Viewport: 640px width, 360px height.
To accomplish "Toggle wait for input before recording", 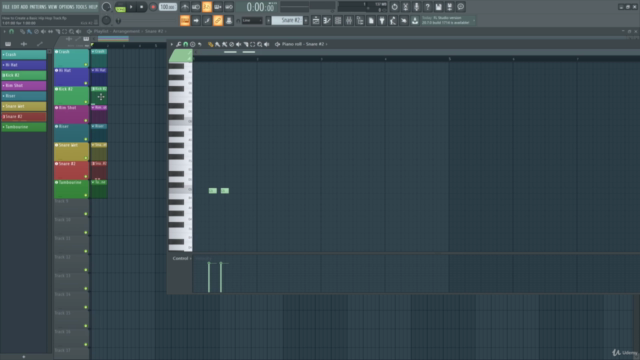I will (x=196, y=7).
